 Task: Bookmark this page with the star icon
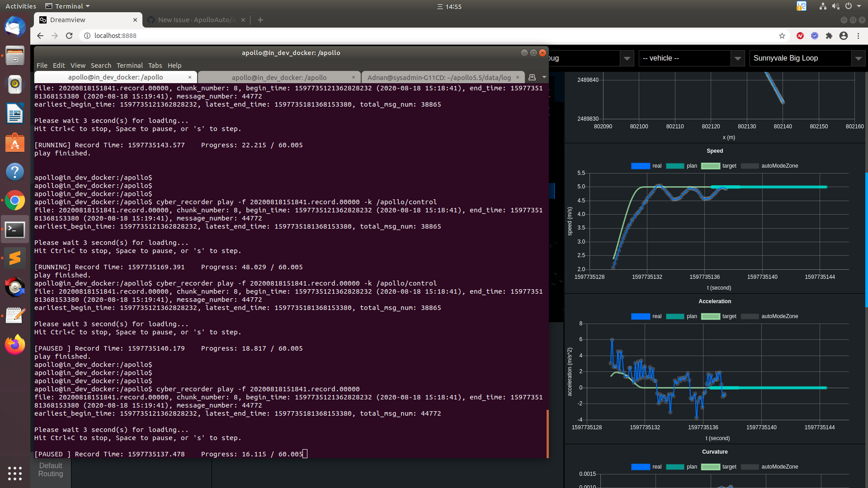(x=782, y=36)
